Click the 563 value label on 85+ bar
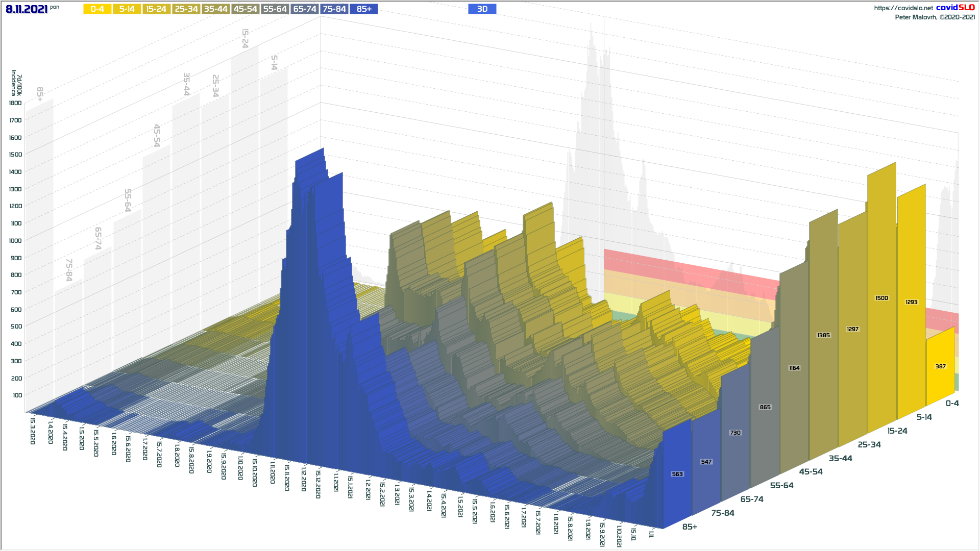Screen dimensions: 980x551 (677, 474)
